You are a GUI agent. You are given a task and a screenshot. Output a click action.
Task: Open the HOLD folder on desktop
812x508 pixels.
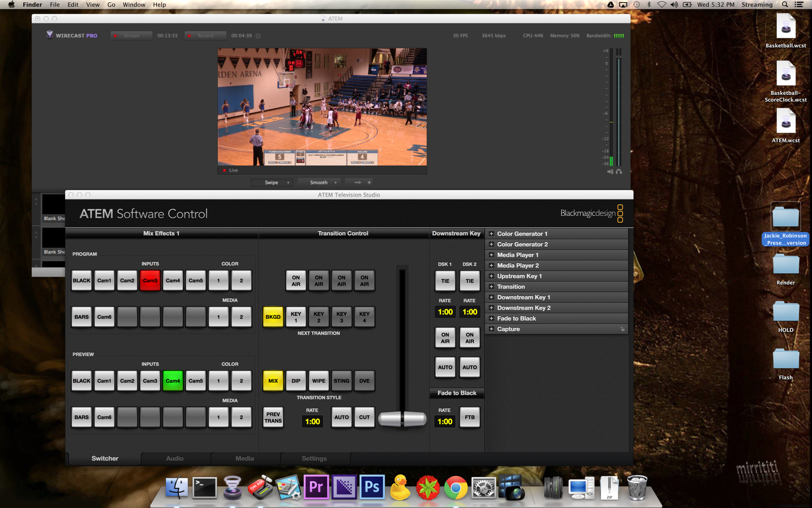point(785,317)
